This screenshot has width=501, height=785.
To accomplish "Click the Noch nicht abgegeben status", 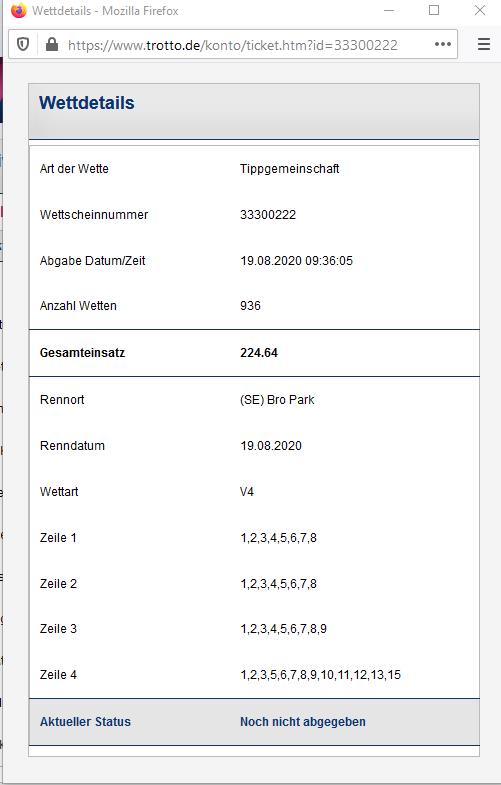I will pos(303,722).
